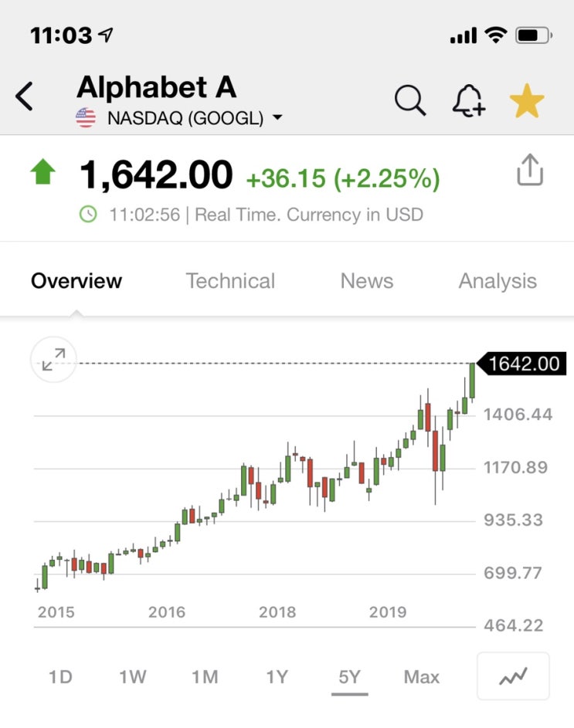
Task: Open the search magnifier icon
Action: 410,100
